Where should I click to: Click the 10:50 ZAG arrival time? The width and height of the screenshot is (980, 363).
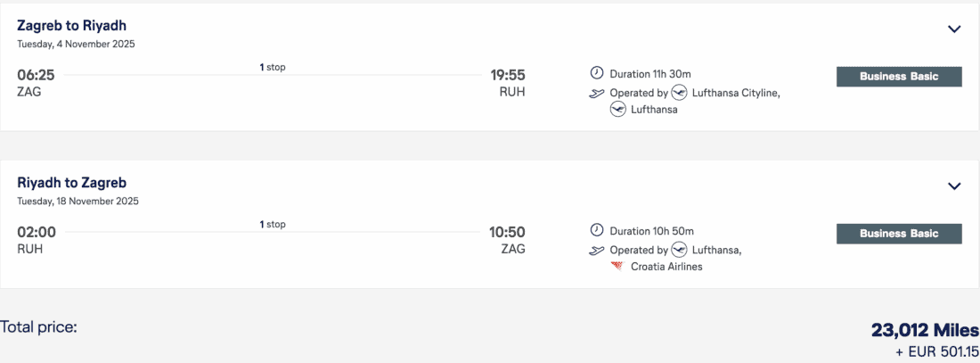507,233
